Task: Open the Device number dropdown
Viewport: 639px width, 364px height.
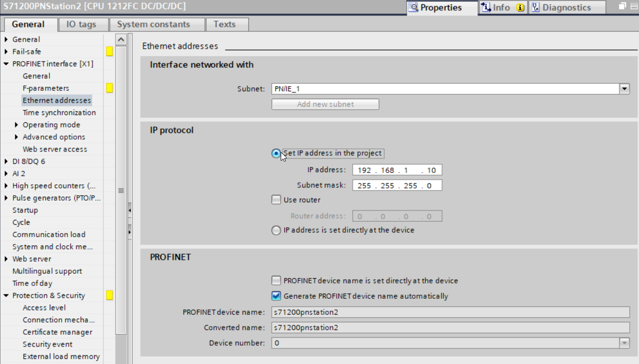Action: [625, 342]
